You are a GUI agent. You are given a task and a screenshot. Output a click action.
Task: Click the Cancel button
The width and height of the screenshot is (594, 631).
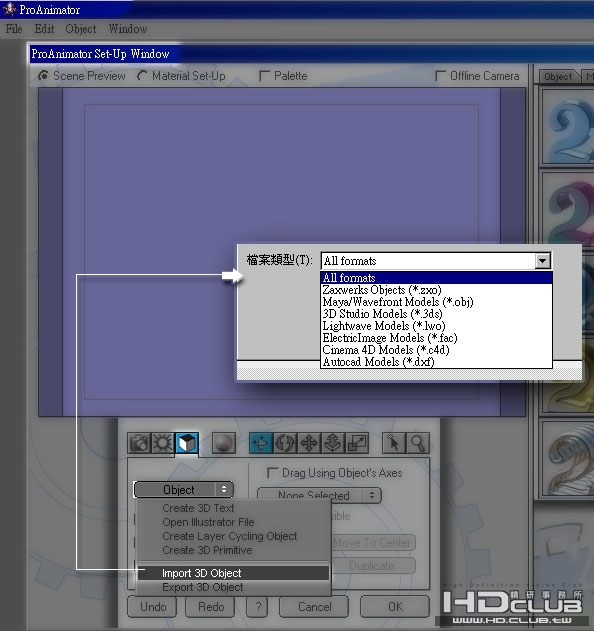[314, 606]
